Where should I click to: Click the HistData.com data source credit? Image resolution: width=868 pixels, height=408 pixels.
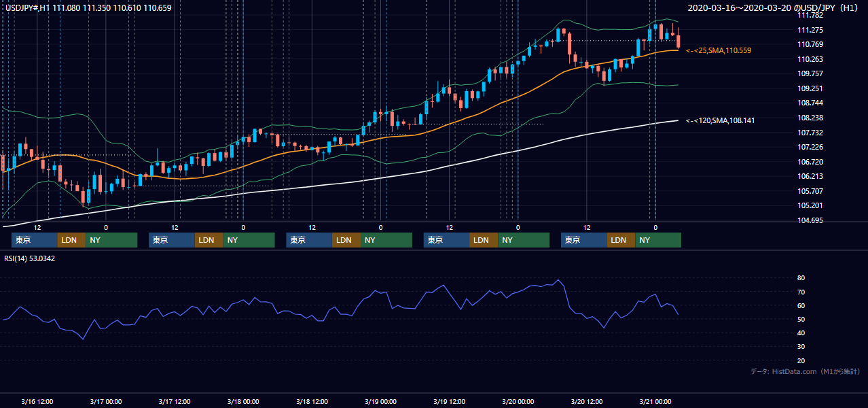pos(806,372)
